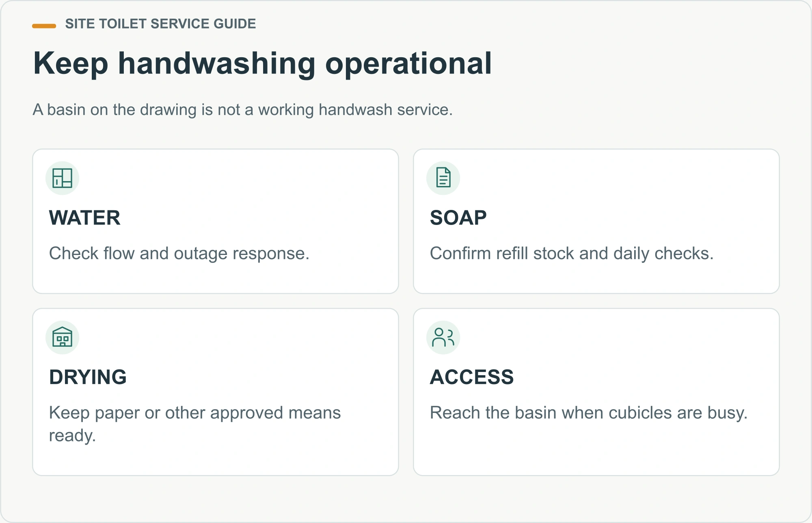Viewport: 812px width, 523px height.
Task: Click 'Check flow and outage response.' text
Action: click(179, 253)
